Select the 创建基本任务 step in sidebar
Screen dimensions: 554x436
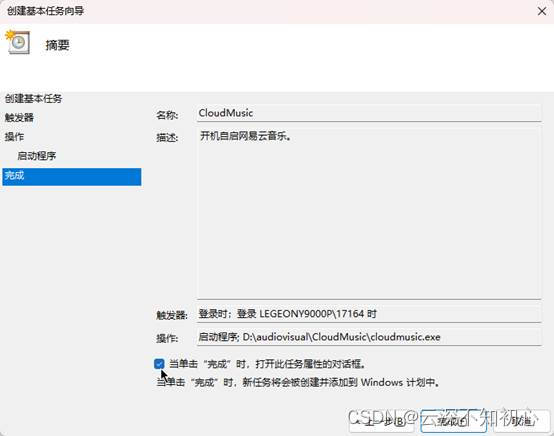point(34,98)
